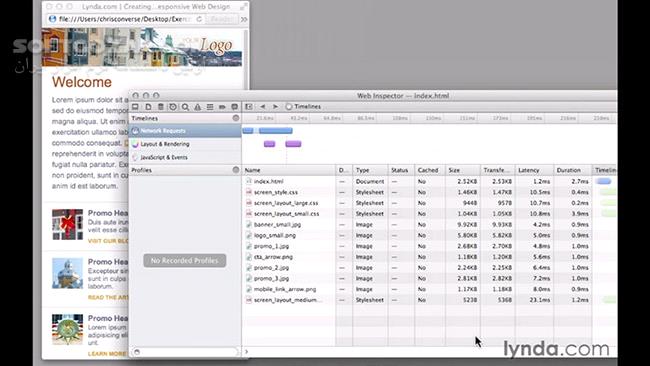Viewport: 650px width, 366px height.
Task: Select the banner_small.jpg row
Action: [x=429, y=224]
